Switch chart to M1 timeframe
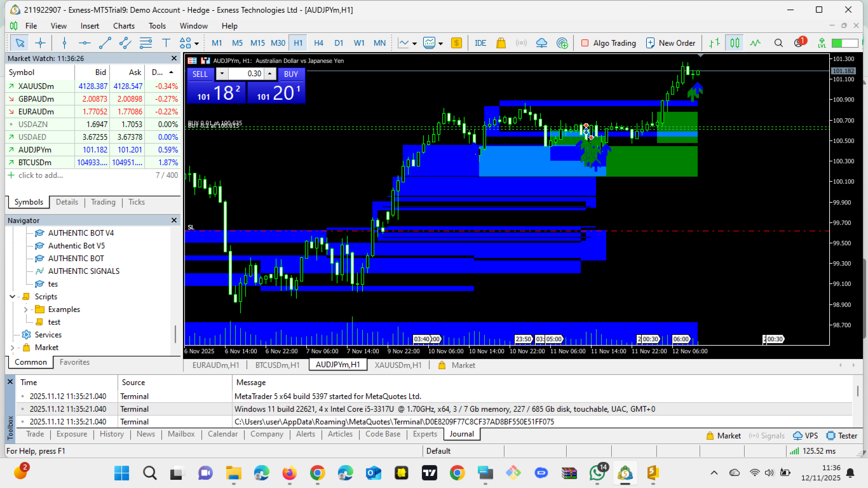 coord(217,43)
